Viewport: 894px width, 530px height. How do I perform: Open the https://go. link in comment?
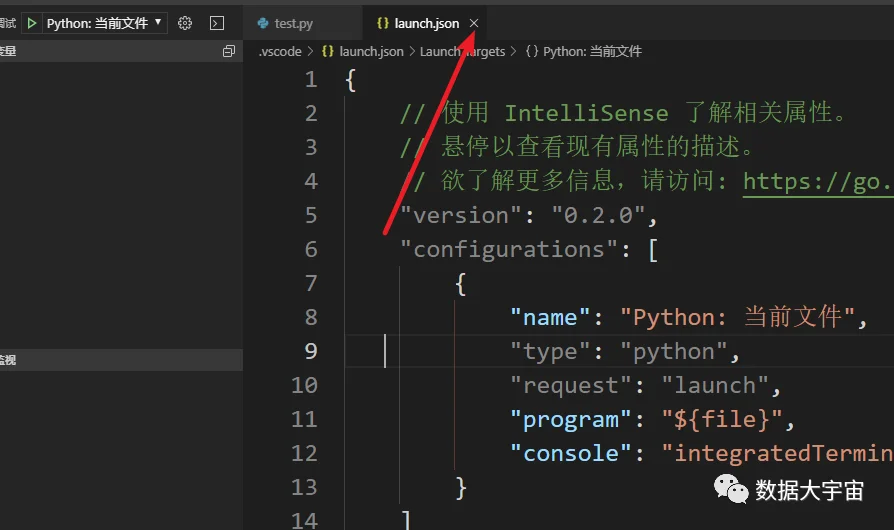(x=818, y=182)
